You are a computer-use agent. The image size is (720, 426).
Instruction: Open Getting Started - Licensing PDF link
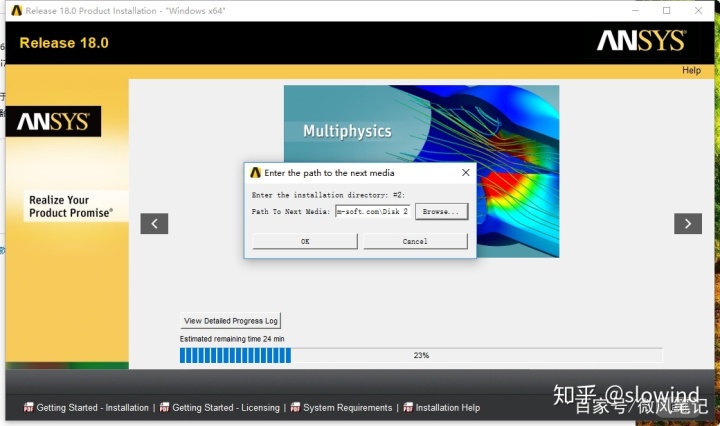[225, 407]
